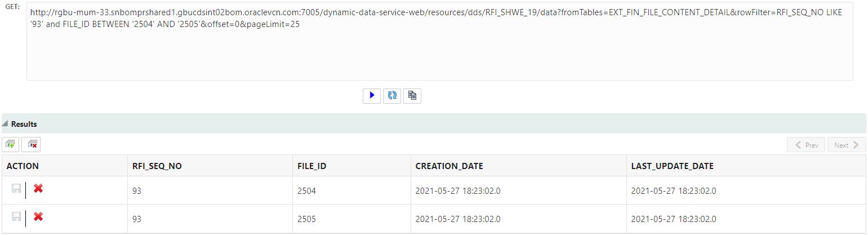The height and width of the screenshot is (235, 868).
Task: Save the row with FILE_ID 2504
Action: 16,189
